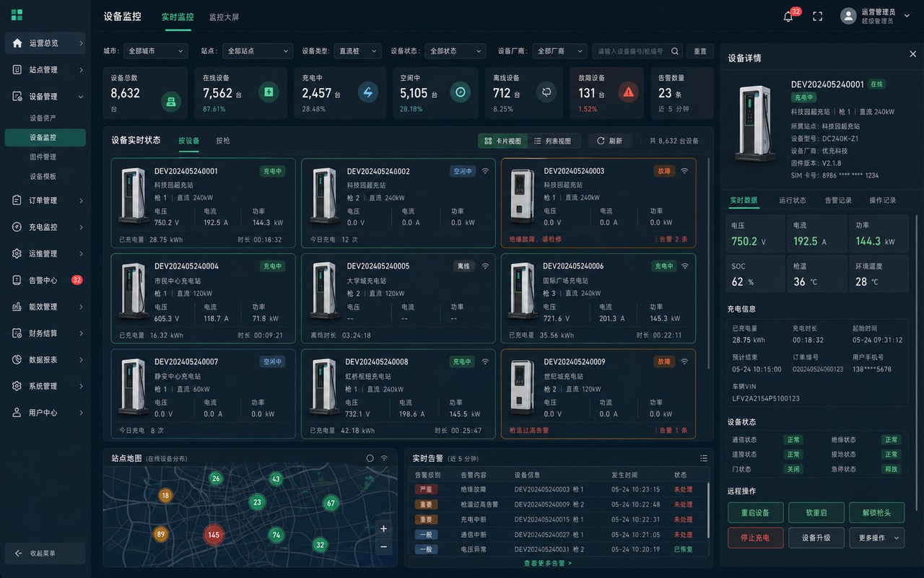
Task: Toggle the circle option in 站点地图 header
Action: click(x=370, y=458)
